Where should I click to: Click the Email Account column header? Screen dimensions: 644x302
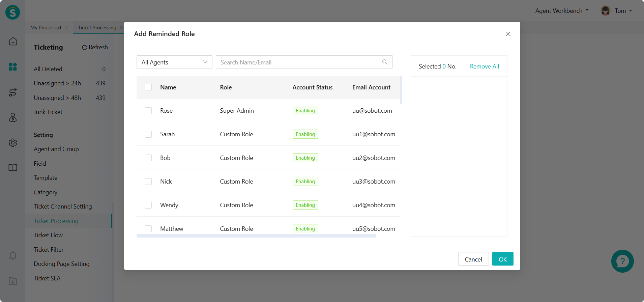click(x=371, y=87)
